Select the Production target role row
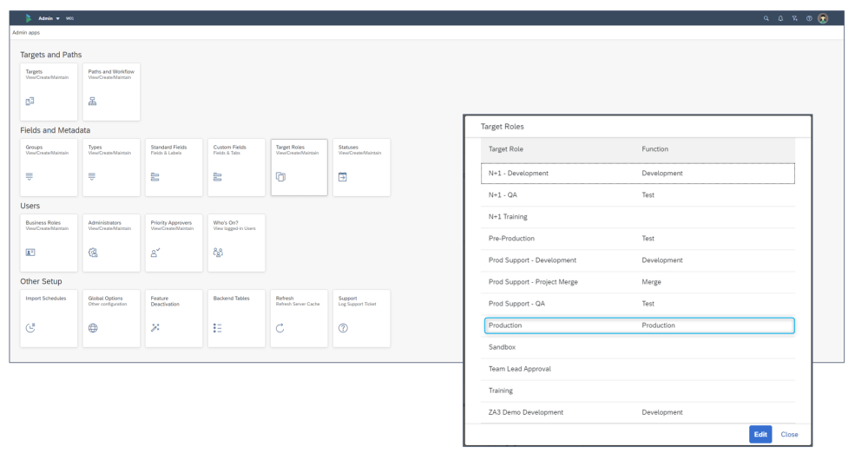Viewport: 868px width, 460px height. (x=639, y=325)
